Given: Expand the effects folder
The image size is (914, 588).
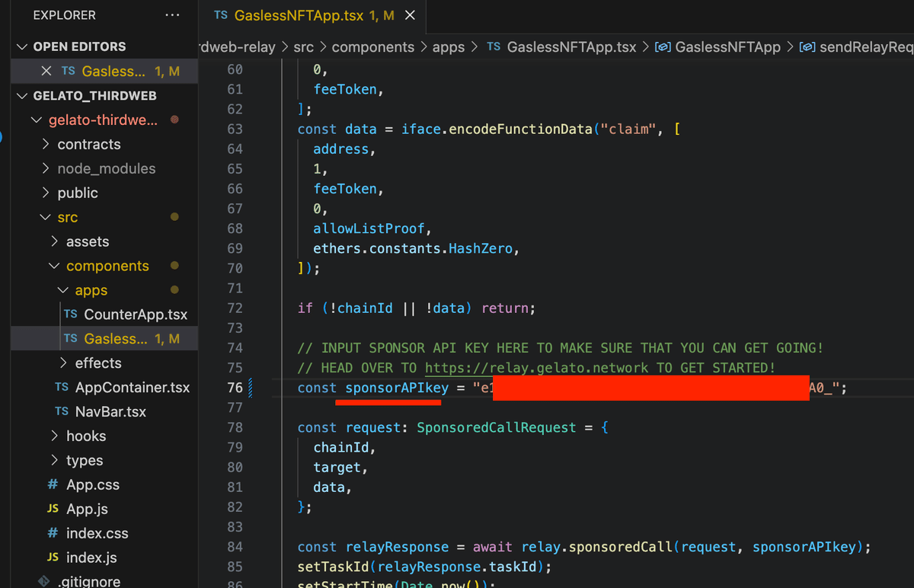Looking at the screenshot, I should click(x=64, y=363).
